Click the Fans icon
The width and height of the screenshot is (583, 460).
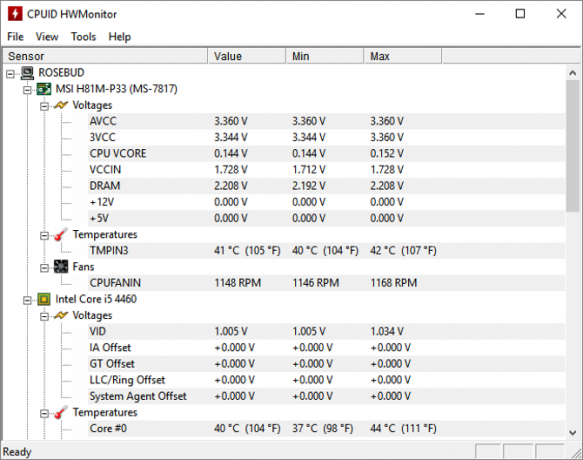point(61,267)
